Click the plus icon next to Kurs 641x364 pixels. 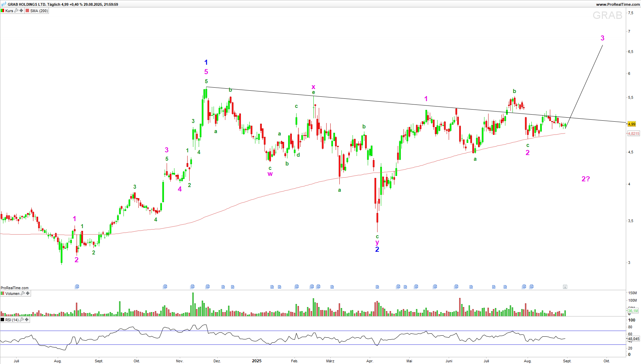pyautogui.click(x=21, y=11)
